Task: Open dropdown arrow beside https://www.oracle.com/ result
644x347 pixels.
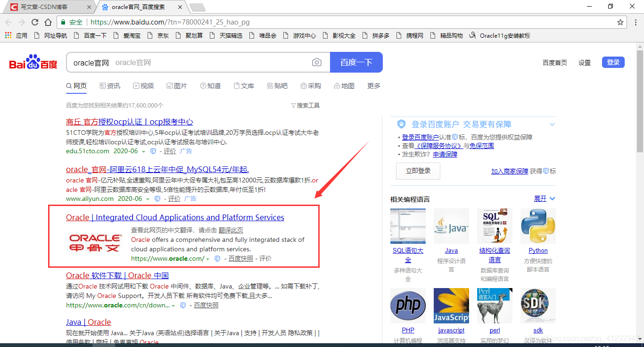Action: [207, 259]
